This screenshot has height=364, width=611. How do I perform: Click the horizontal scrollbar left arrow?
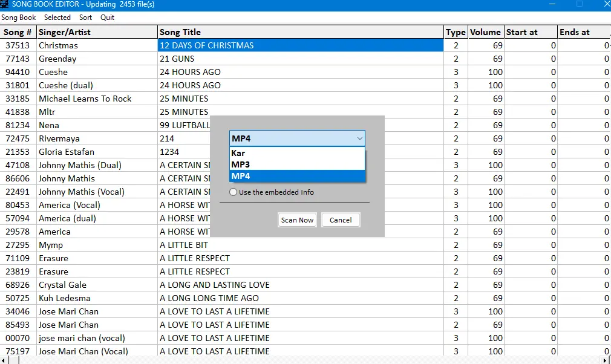click(3, 360)
